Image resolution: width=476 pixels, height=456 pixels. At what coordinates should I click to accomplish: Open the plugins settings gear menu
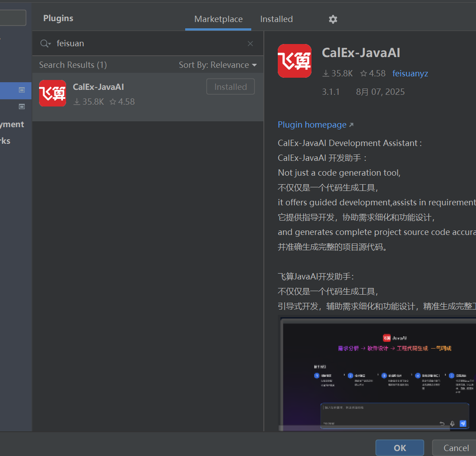[x=333, y=19]
